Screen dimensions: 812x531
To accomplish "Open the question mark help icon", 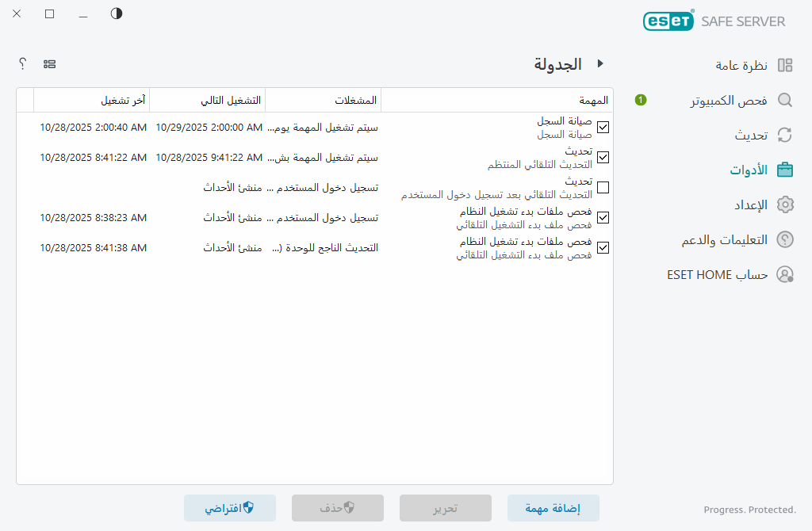I will [x=22, y=63].
